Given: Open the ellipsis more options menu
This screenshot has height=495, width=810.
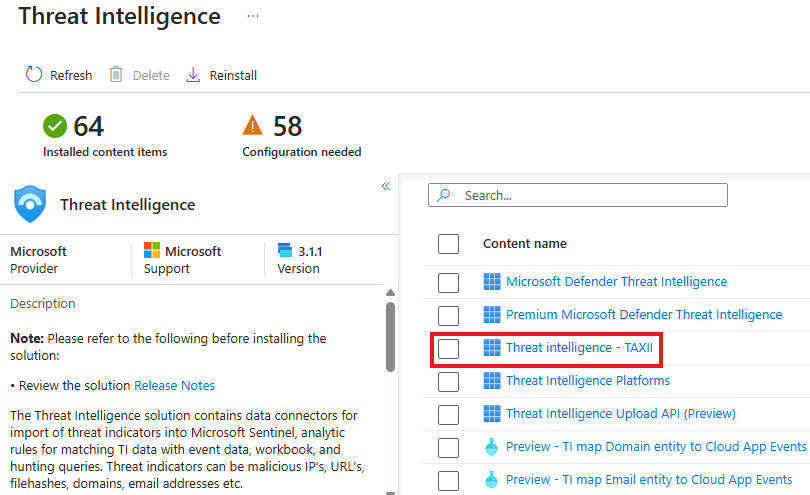Looking at the screenshot, I should click(x=253, y=17).
